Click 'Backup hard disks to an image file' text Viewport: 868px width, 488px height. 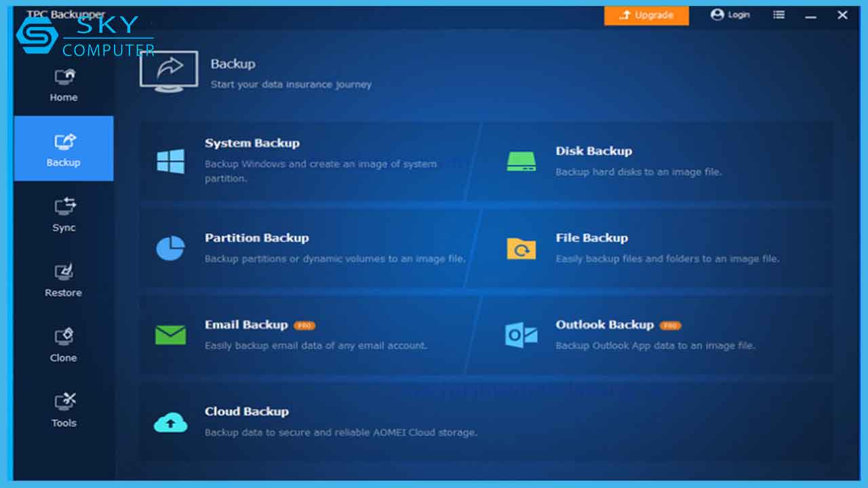coord(639,172)
